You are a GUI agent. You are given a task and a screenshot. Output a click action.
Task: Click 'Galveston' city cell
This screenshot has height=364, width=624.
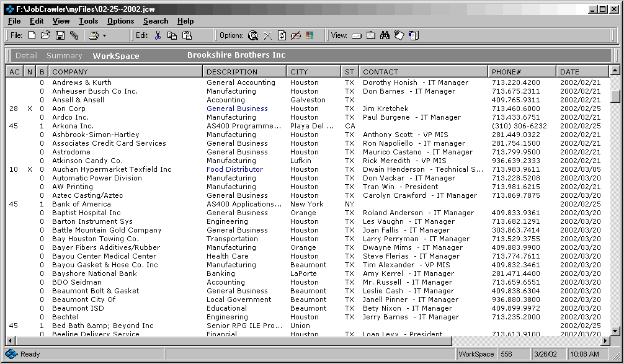coord(308,100)
